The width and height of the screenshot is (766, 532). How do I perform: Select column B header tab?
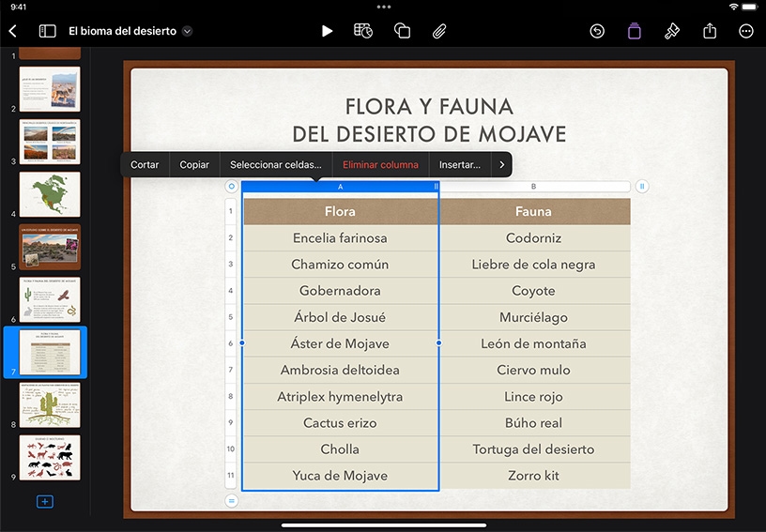(533, 187)
